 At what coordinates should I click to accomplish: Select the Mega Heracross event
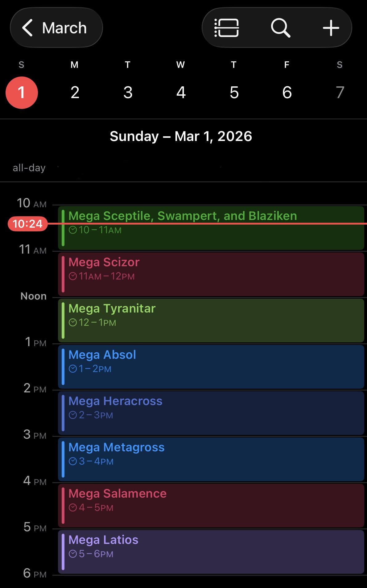(x=211, y=413)
